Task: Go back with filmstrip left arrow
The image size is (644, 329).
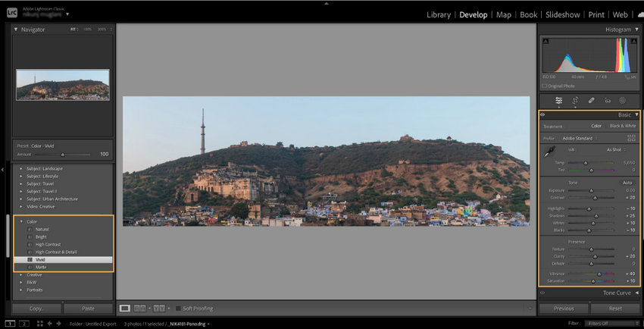Action: click(50, 324)
